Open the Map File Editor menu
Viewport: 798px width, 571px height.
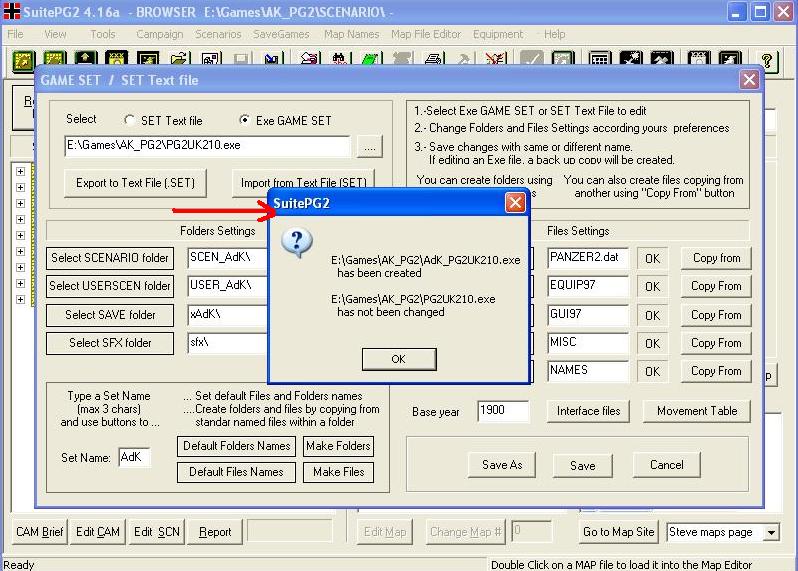click(426, 34)
